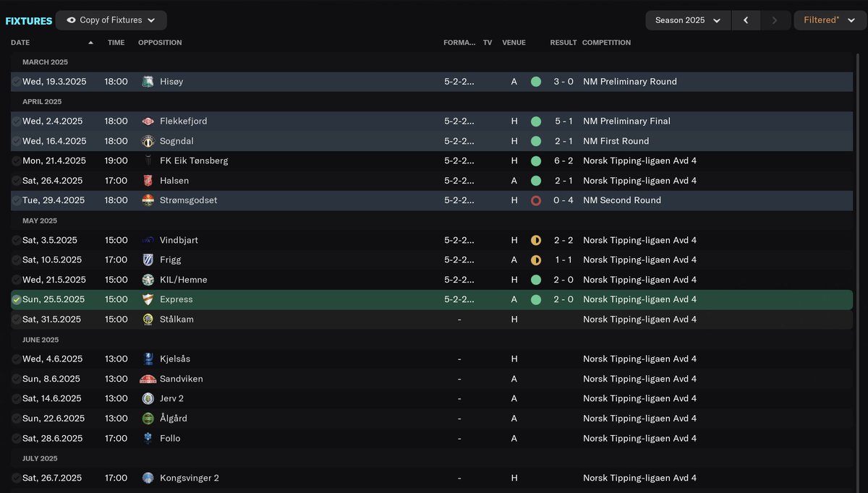Toggle the checkmark for the Flekkefjord fixture
868x493 pixels.
point(16,121)
